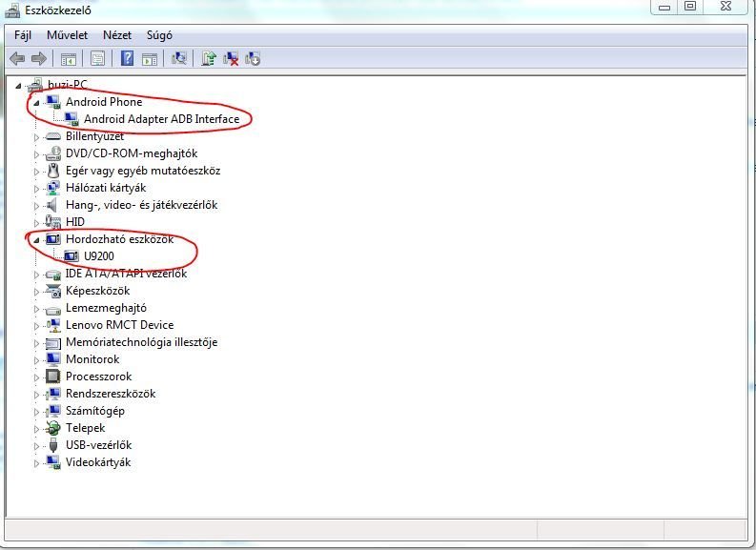Open the Művelet menu

[x=67, y=35]
